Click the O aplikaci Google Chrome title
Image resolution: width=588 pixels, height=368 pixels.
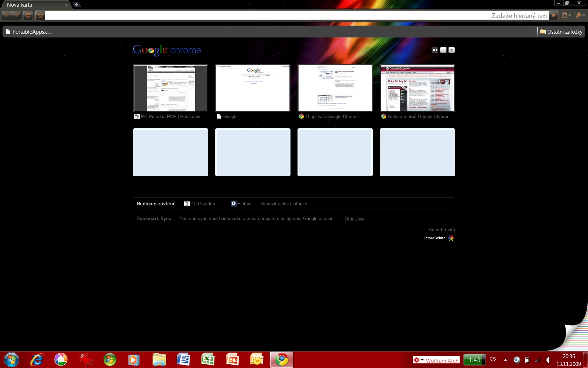pos(332,116)
